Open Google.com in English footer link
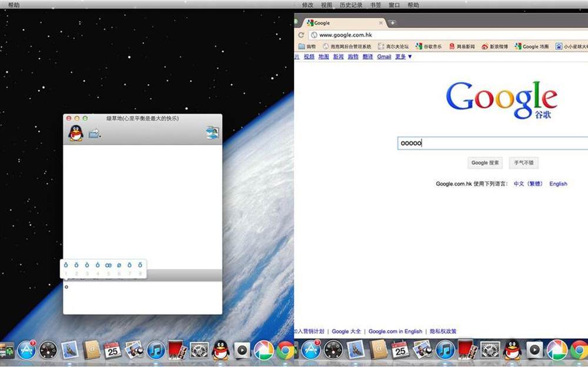 click(395, 331)
